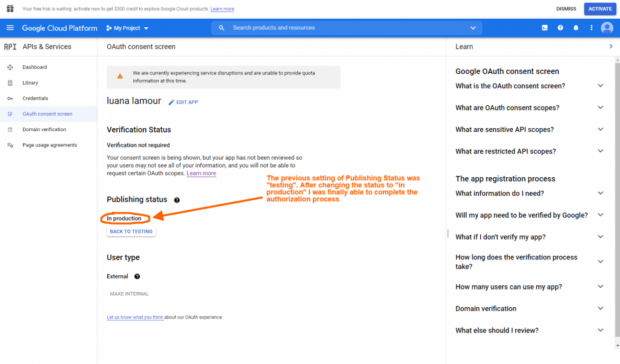Click the gift icon in free trial banner
620x364 pixels.
click(x=10, y=8)
